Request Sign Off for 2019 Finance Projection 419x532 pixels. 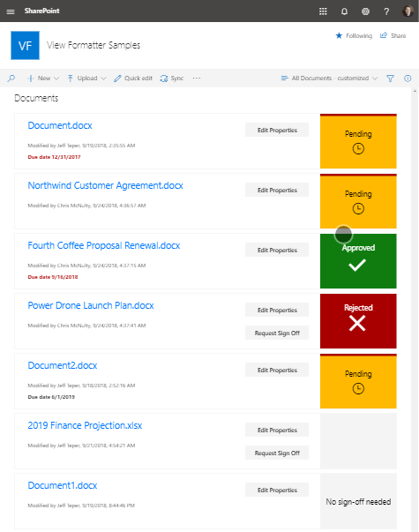(x=277, y=453)
